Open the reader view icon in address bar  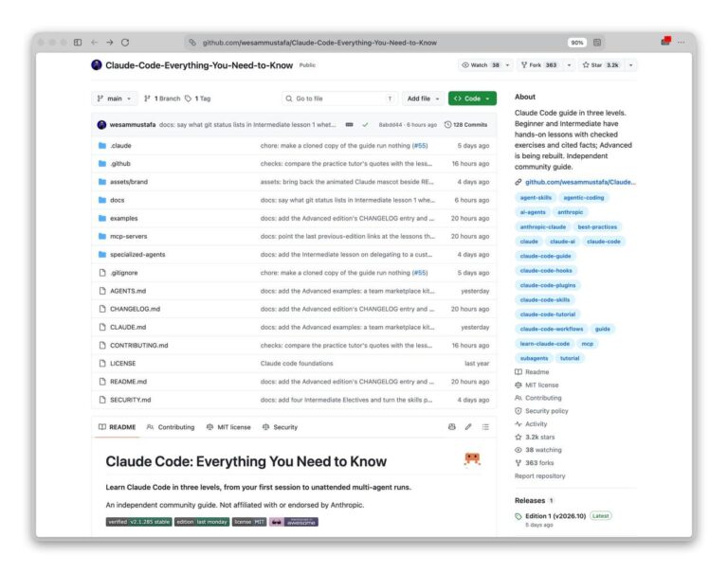click(x=597, y=43)
